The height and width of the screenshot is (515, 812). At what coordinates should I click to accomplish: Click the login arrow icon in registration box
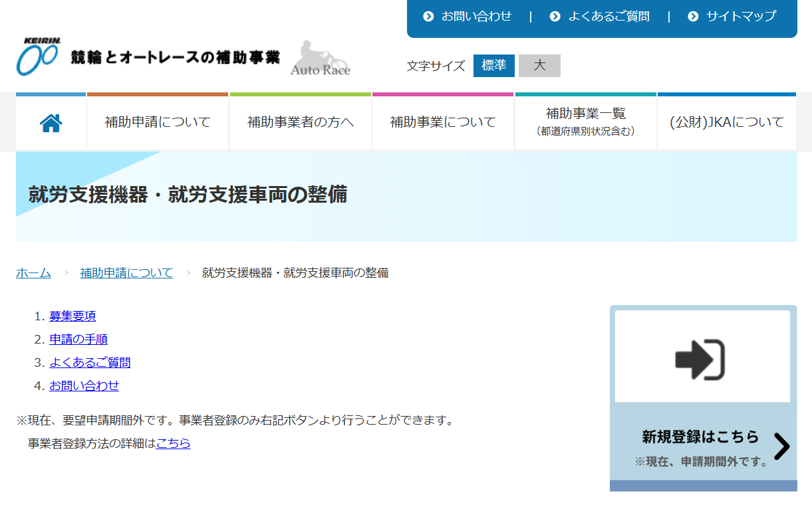click(x=700, y=360)
